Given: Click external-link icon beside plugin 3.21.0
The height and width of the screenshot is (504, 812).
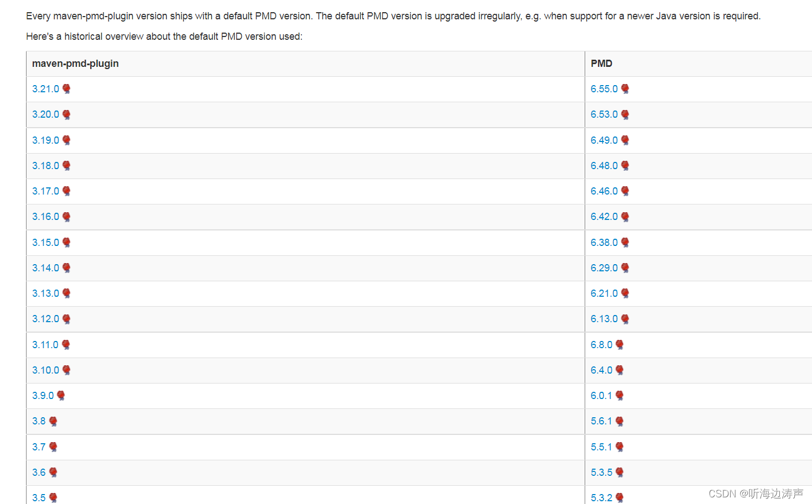Looking at the screenshot, I should [x=66, y=89].
